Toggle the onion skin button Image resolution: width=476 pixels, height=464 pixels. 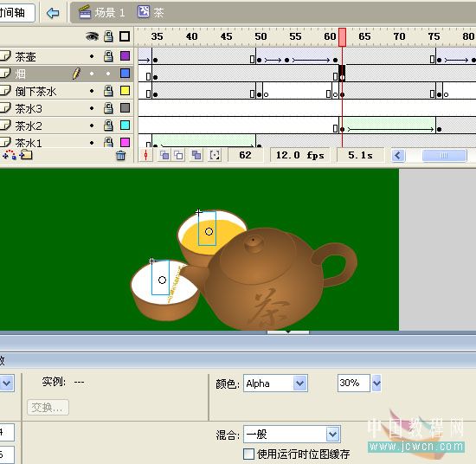click(x=164, y=155)
